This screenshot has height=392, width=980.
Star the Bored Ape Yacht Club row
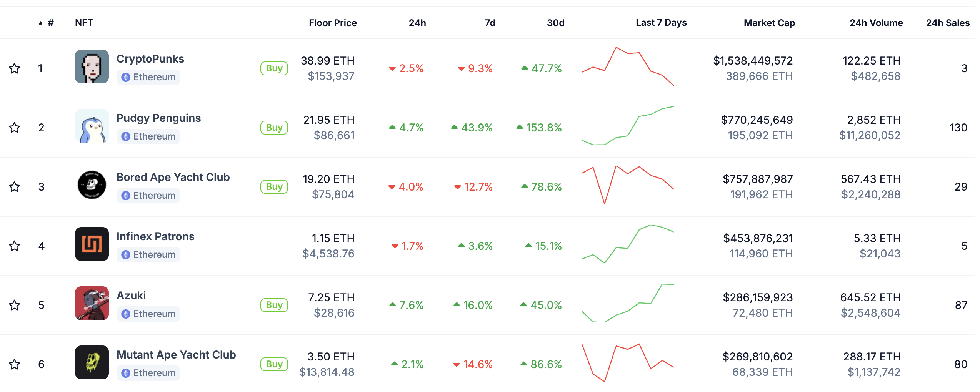pos(15,187)
